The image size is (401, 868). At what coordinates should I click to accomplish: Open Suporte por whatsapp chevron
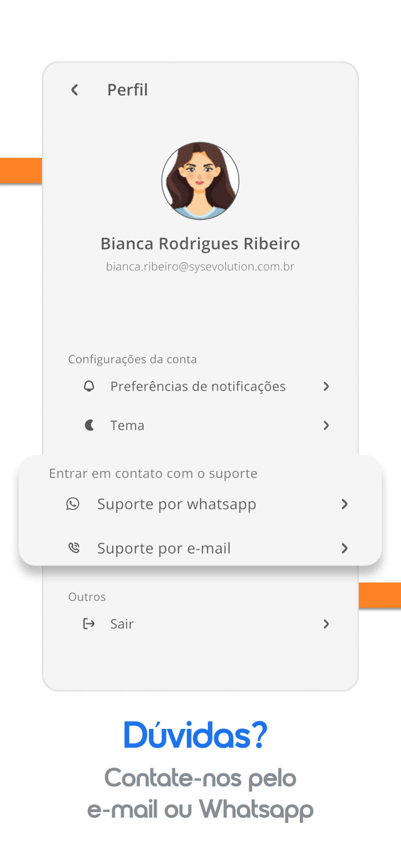pyautogui.click(x=344, y=504)
